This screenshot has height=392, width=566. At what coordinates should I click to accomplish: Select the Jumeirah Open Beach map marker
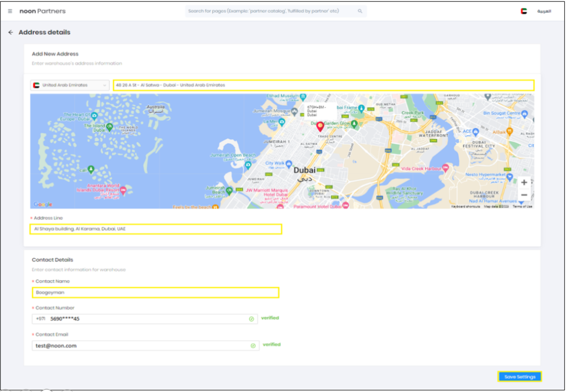(248, 165)
